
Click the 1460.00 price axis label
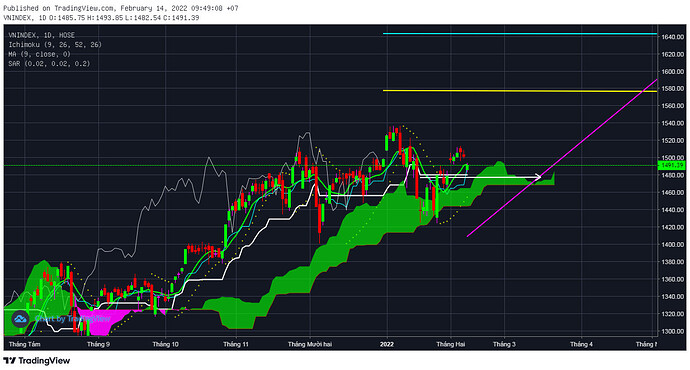(672, 192)
